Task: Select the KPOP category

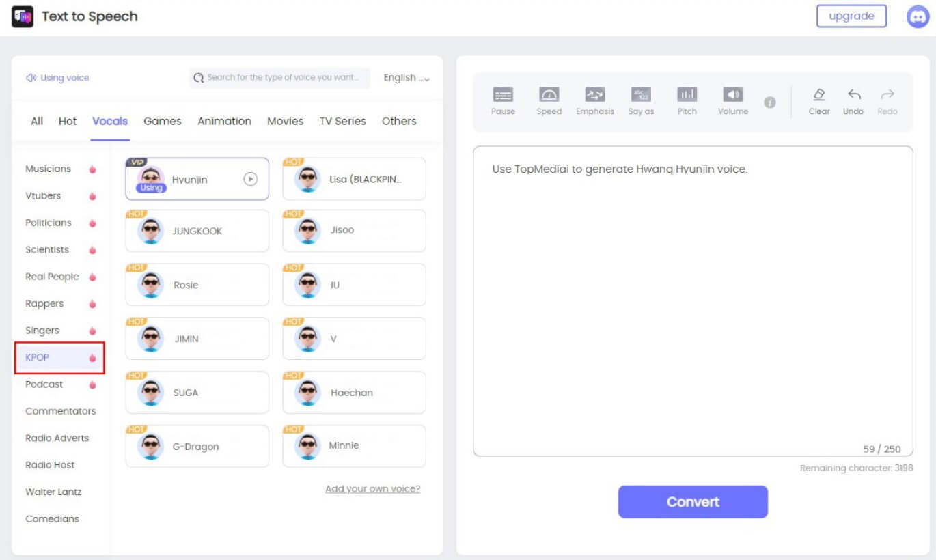Action: click(x=59, y=357)
